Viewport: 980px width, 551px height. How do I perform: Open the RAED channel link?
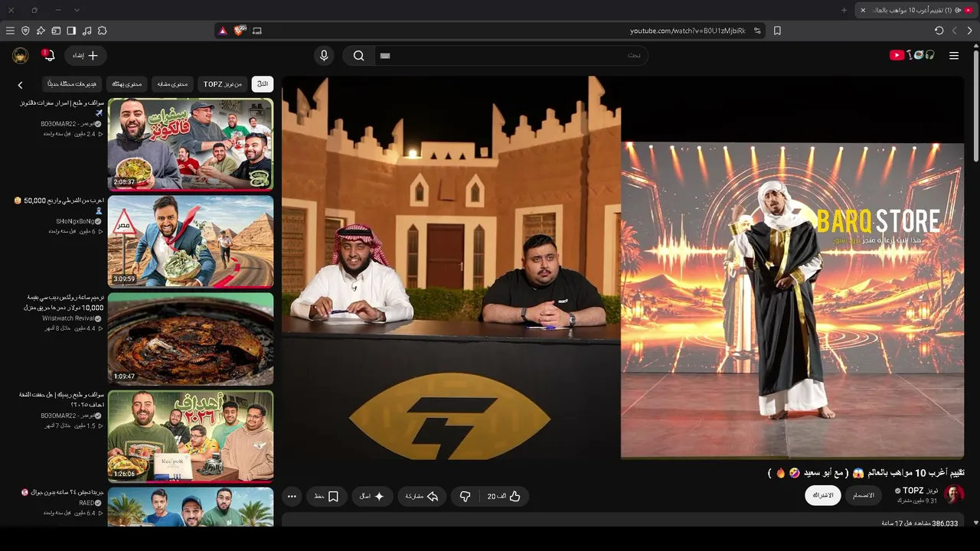(87, 503)
